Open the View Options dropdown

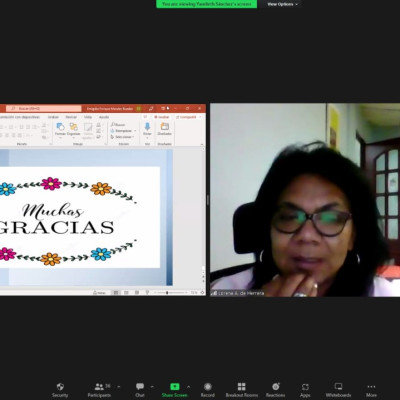point(282,4)
